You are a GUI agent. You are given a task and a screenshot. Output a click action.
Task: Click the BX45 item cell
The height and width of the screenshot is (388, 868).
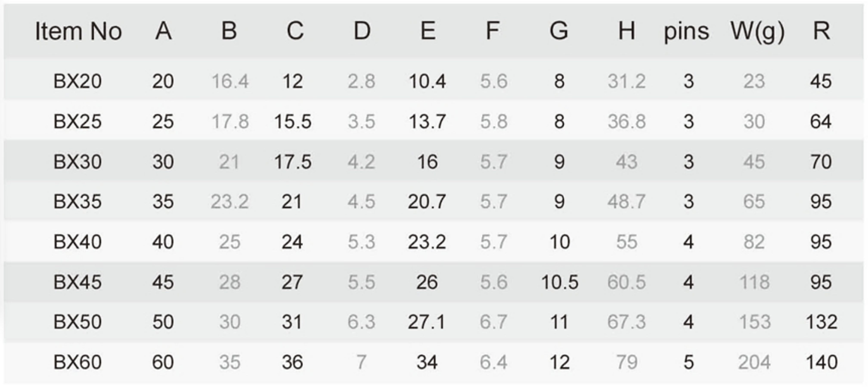(x=77, y=282)
